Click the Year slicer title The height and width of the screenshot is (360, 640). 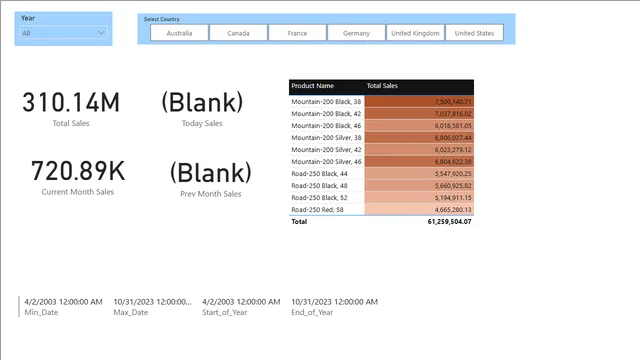tap(28, 18)
